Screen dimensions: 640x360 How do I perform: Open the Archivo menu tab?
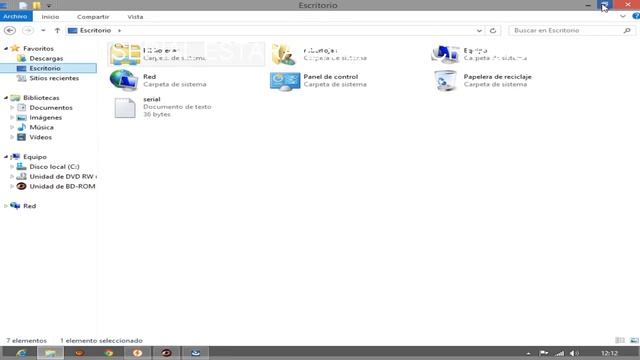pos(16,17)
